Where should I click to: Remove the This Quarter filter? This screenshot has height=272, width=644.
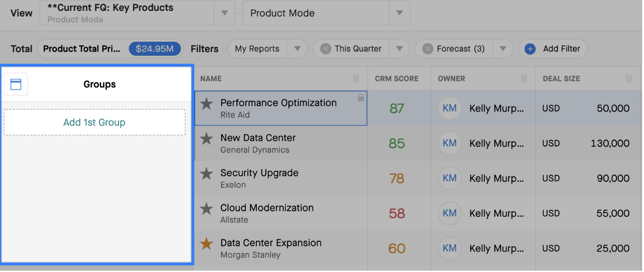325,49
